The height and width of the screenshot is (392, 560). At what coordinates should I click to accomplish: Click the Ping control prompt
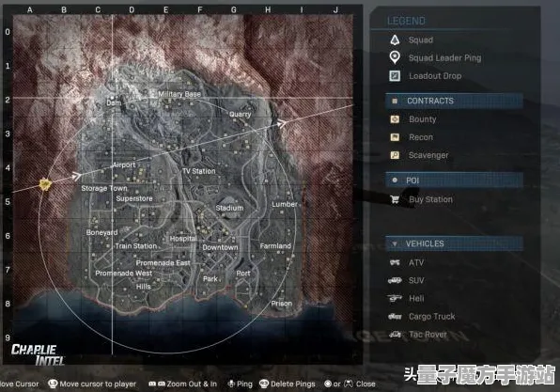pyautogui.click(x=240, y=384)
